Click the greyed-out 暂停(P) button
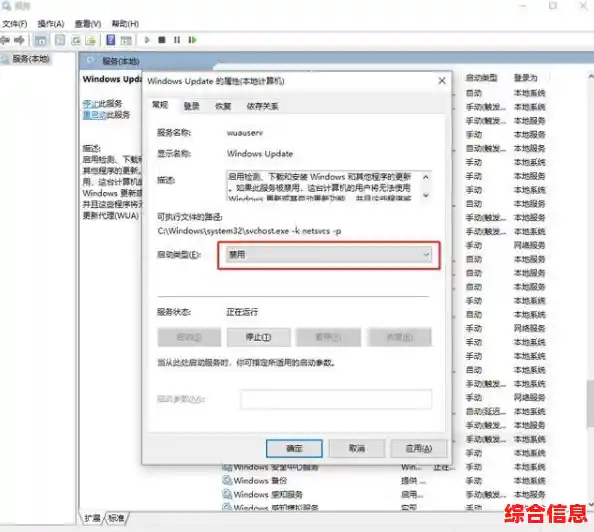The width and height of the screenshot is (594, 532). point(328,337)
